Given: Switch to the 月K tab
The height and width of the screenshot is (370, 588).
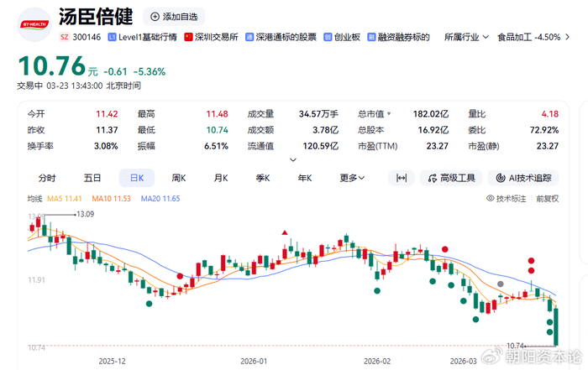Looking at the screenshot, I should [x=221, y=178].
